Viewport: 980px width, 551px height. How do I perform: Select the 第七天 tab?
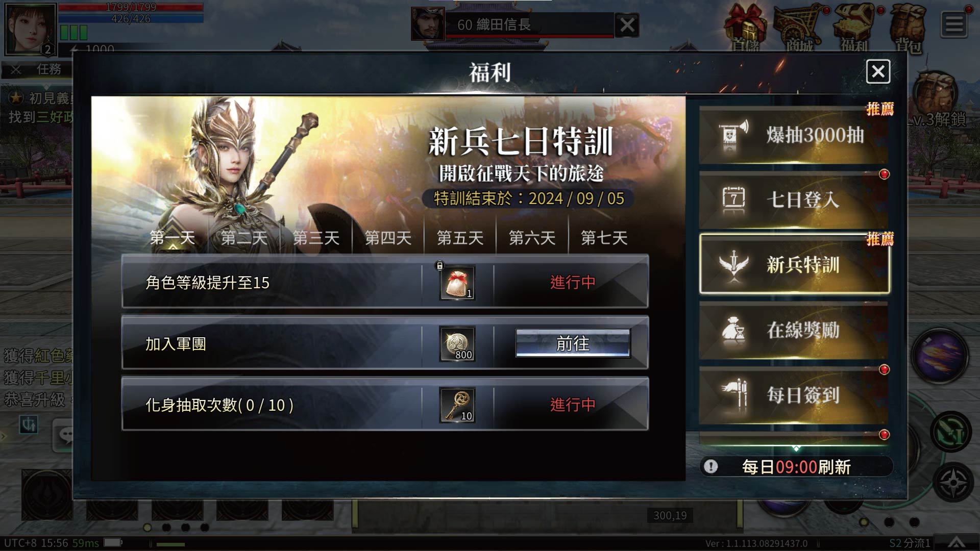604,238
